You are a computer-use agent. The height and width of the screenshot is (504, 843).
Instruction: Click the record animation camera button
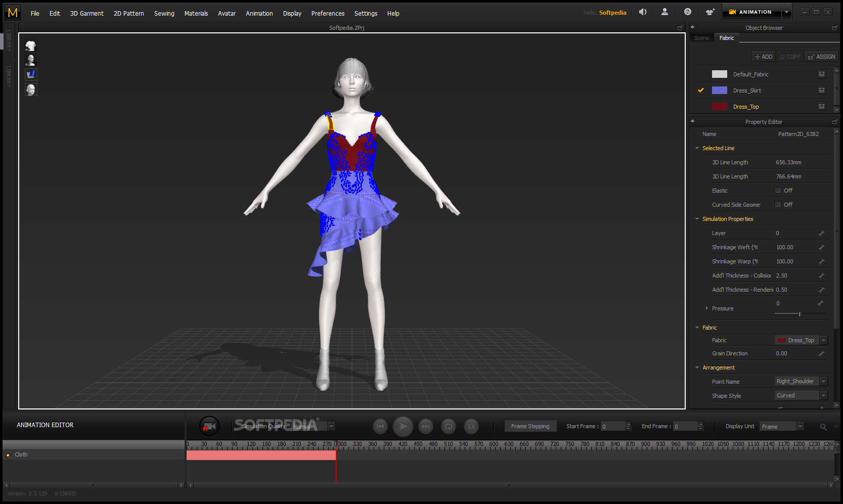[x=209, y=426]
